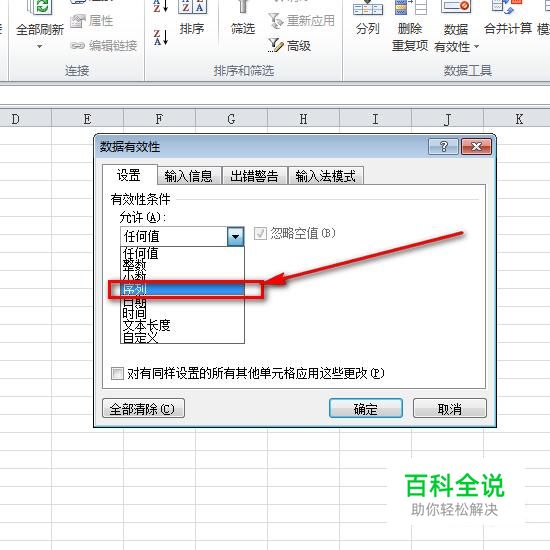Switch to the 输入法模式 tab

(326, 176)
